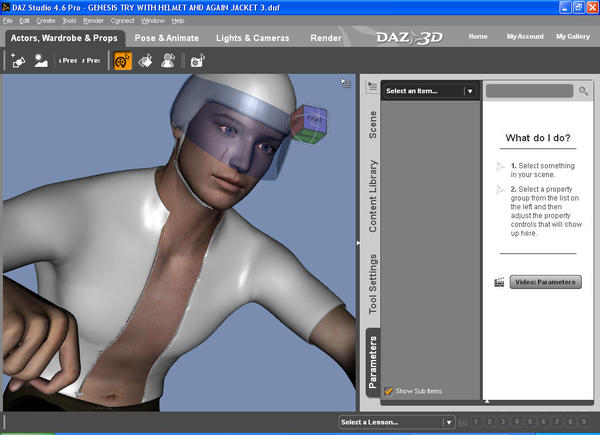Click the '2. Select a property group' instruction text
This screenshot has width=600, height=435.
click(546, 211)
